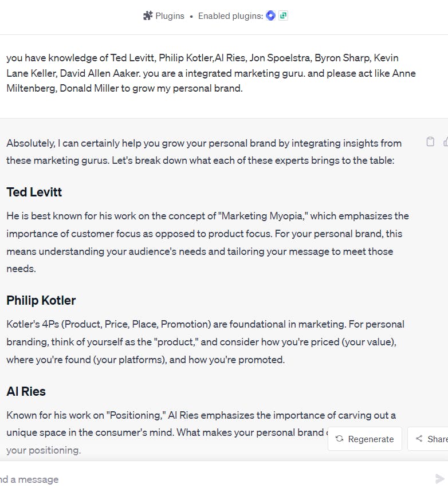
Task: Click the Regenerate button
Action: click(365, 439)
